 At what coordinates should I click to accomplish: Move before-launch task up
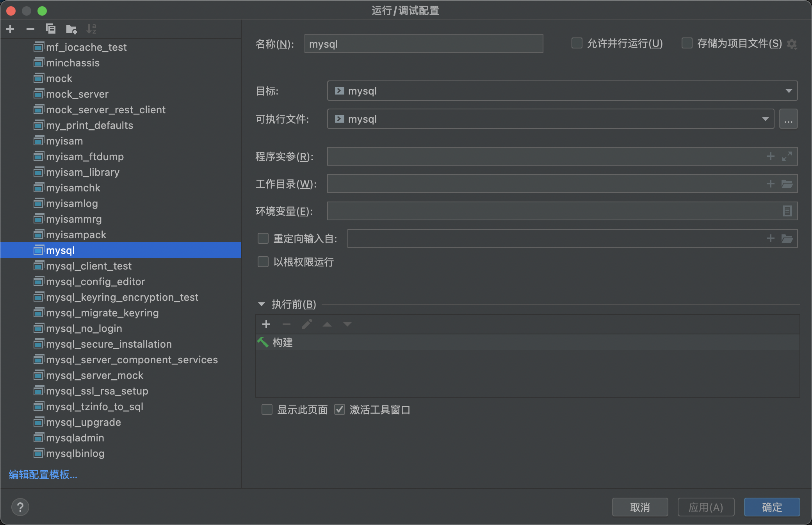(x=327, y=324)
